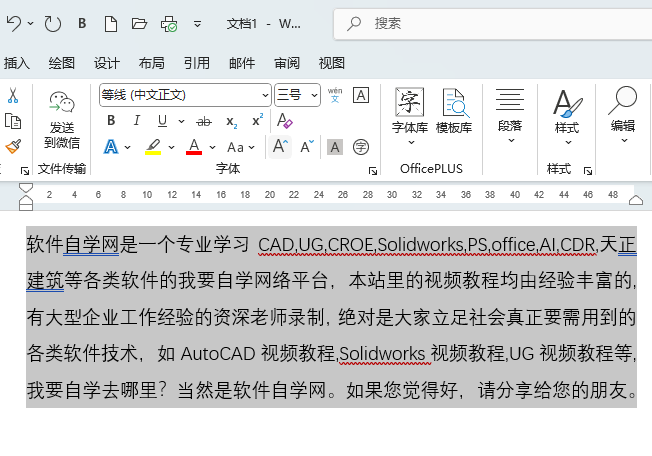The image size is (652, 456).
Task: Click the word Solidworks in first line
Action: [420, 245]
